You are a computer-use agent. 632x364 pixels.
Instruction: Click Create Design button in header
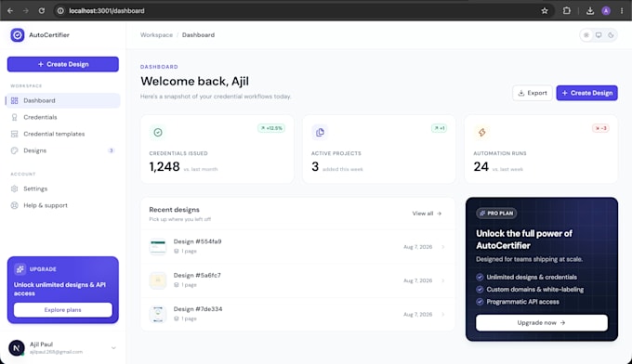(586, 93)
